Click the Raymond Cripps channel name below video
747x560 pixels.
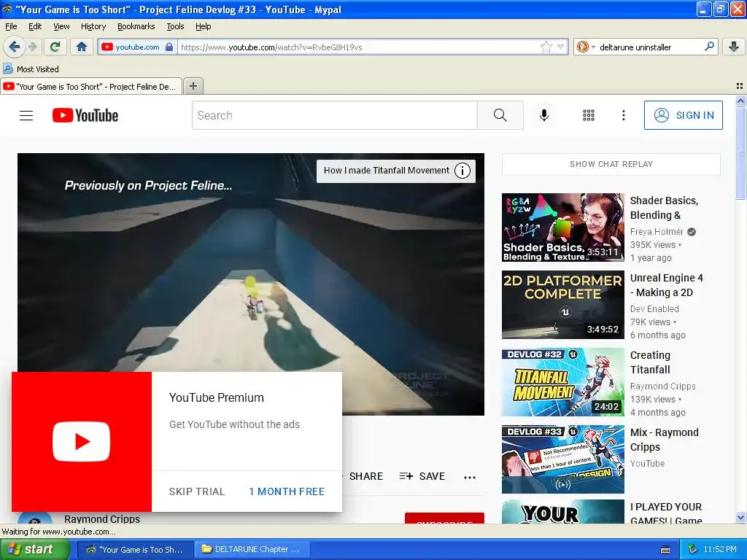pos(102,518)
